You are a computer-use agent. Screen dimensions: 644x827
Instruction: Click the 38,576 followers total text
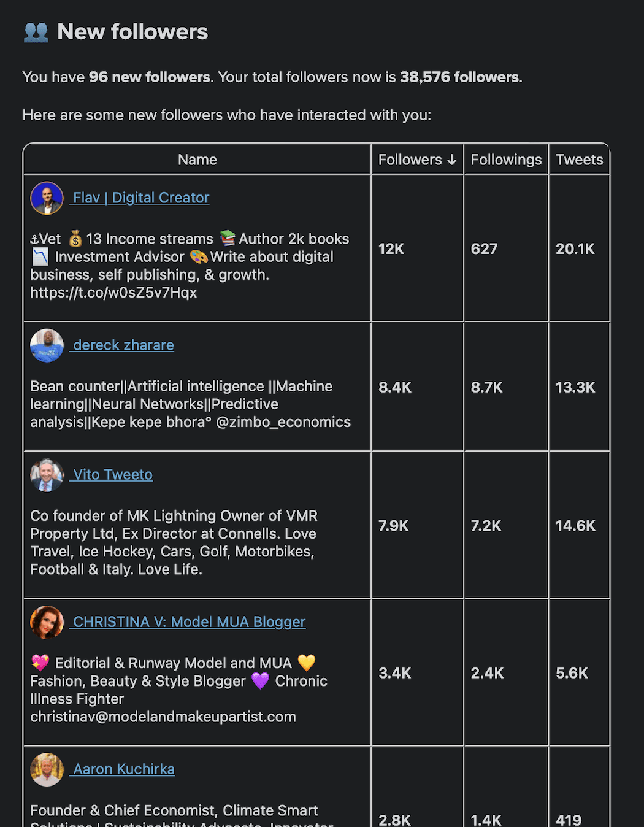[x=459, y=77]
